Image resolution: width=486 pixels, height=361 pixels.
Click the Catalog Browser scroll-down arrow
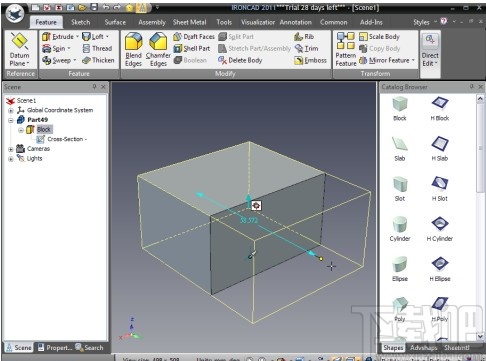[x=480, y=336]
